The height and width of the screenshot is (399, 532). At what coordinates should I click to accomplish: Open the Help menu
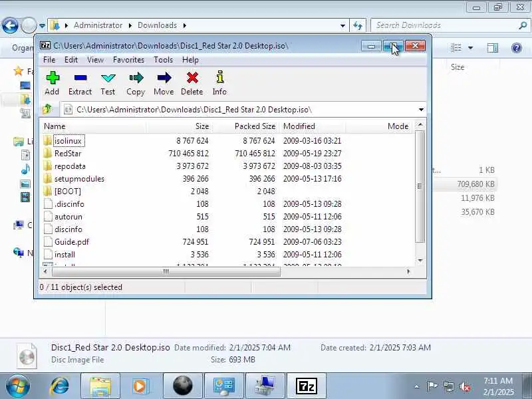(190, 60)
